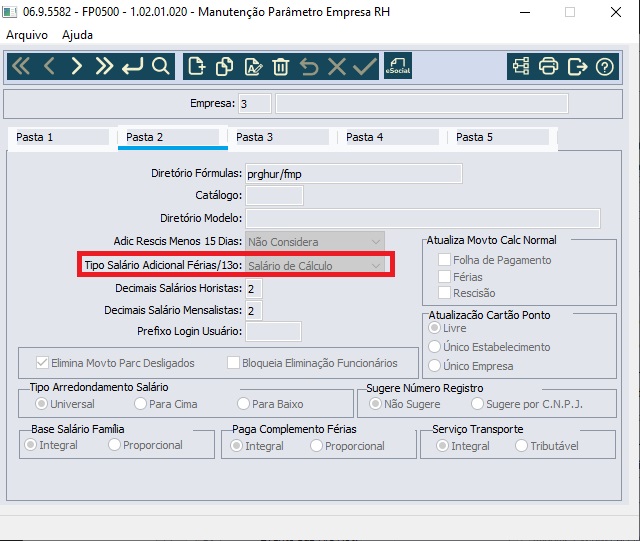Close the Manutenção Parâmetro Empresa RH window
The image size is (640, 541).
(x=616, y=12)
